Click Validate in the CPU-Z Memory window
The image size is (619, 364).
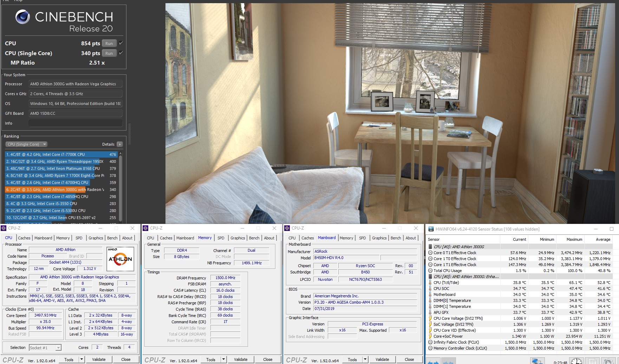coord(241,359)
